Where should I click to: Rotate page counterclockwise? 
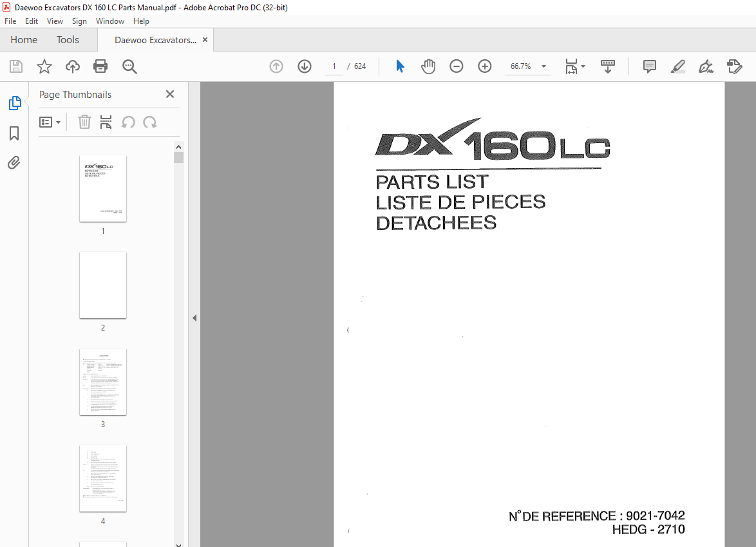click(x=128, y=122)
